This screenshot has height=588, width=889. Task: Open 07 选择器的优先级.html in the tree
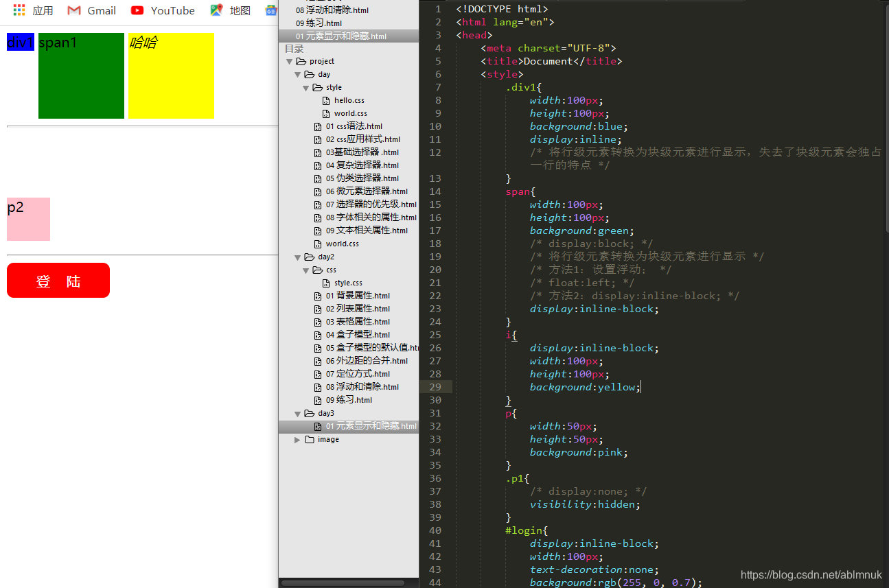[371, 204]
